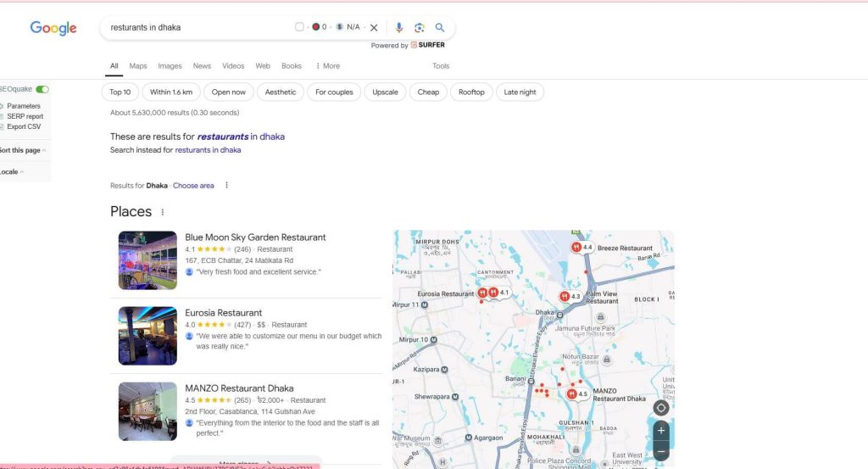This screenshot has height=469, width=868.
Task: Click the red dot SEO score icon
Action: [x=315, y=26]
